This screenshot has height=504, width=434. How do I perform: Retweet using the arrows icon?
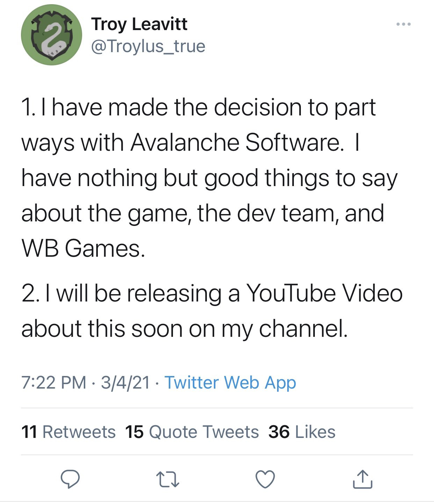(168, 480)
